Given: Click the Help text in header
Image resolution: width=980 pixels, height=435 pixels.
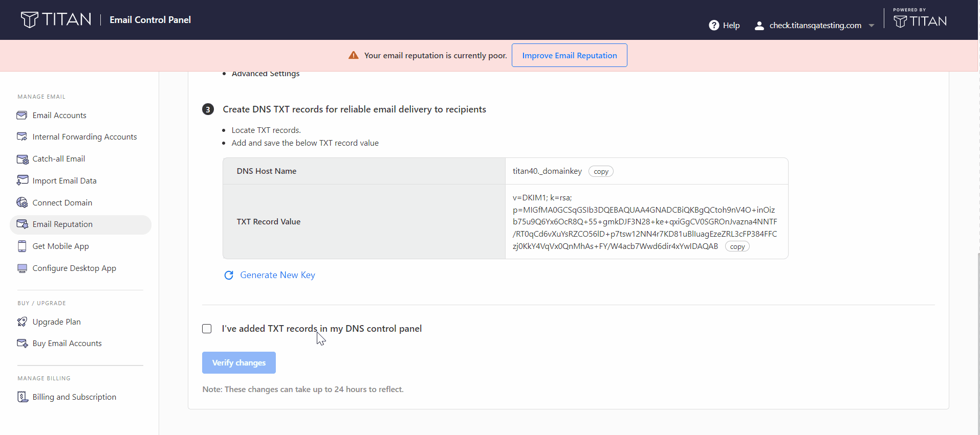Looking at the screenshot, I should click(x=731, y=26).
